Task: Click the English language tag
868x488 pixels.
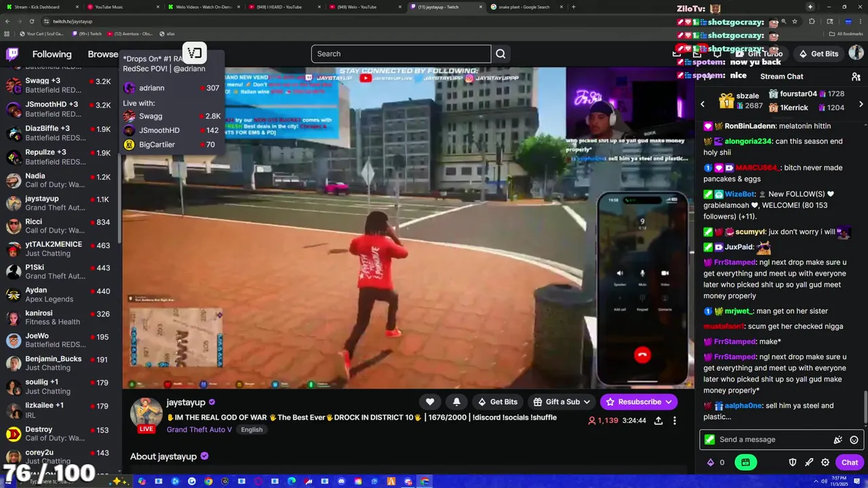Action: [252, 430]
